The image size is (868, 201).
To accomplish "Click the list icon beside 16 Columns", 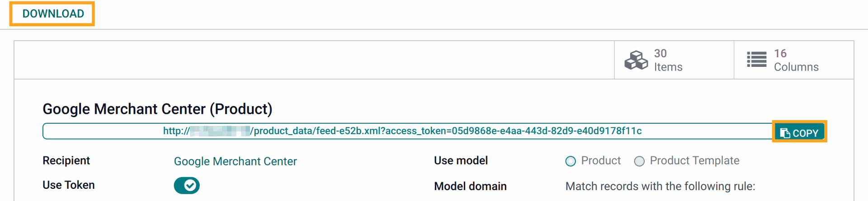I will (x=756, y=60).
